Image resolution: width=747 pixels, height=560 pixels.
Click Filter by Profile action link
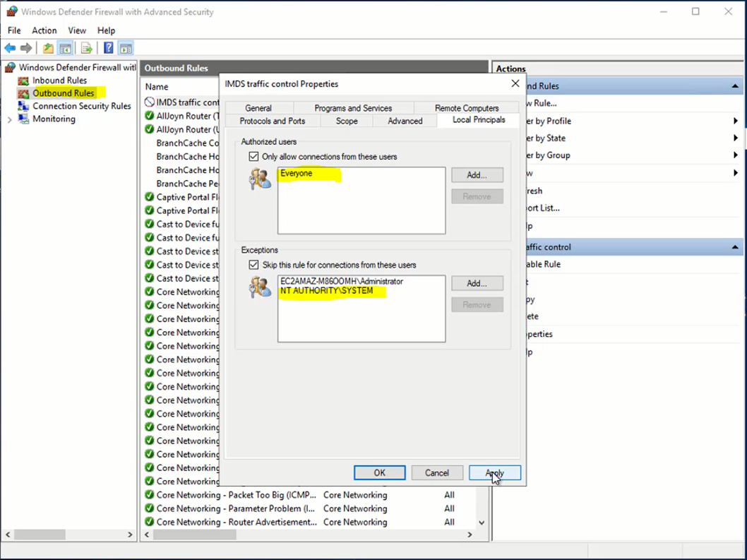tap(549, 121)
